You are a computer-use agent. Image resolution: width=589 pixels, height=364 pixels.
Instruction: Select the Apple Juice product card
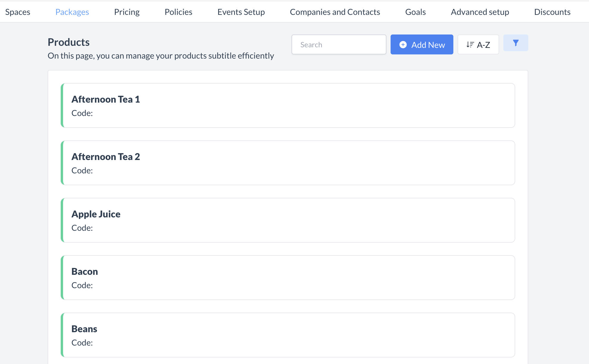point(287,220)
